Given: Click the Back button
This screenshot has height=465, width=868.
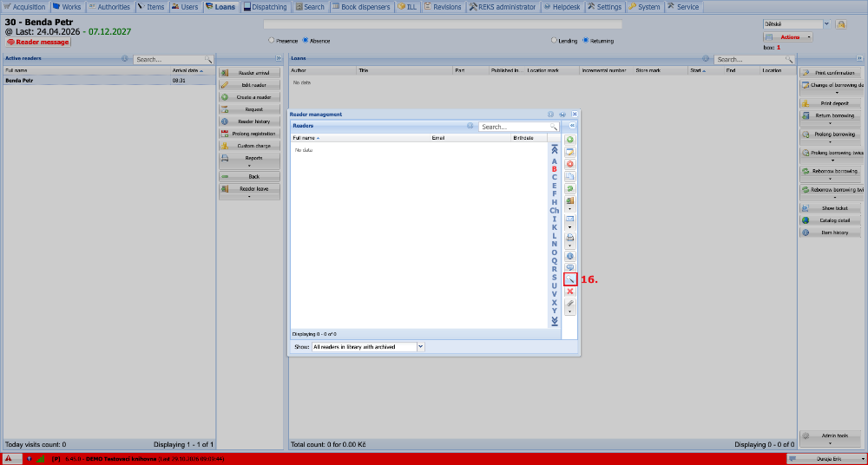Looking at the screenshot, I should [249, 177].
